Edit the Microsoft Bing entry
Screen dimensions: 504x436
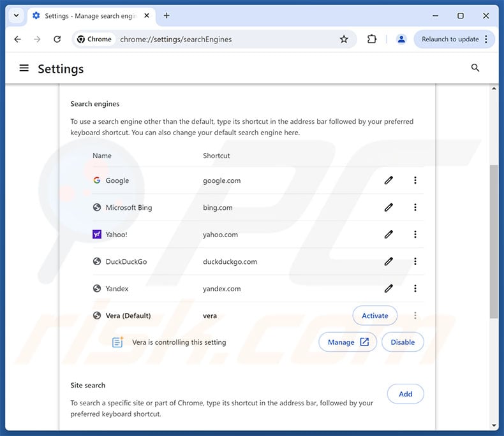(x=389, y=207)
